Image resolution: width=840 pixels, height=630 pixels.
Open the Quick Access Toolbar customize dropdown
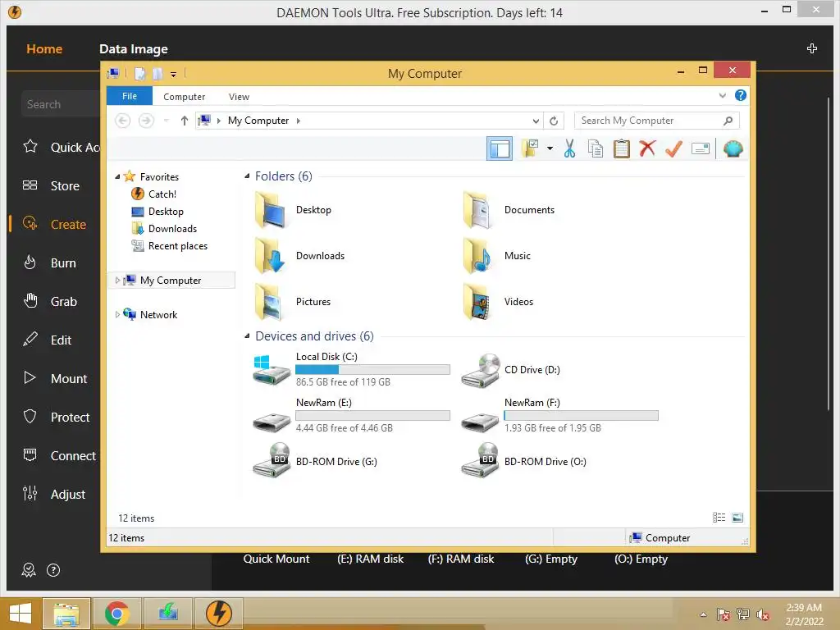point(174,74)
